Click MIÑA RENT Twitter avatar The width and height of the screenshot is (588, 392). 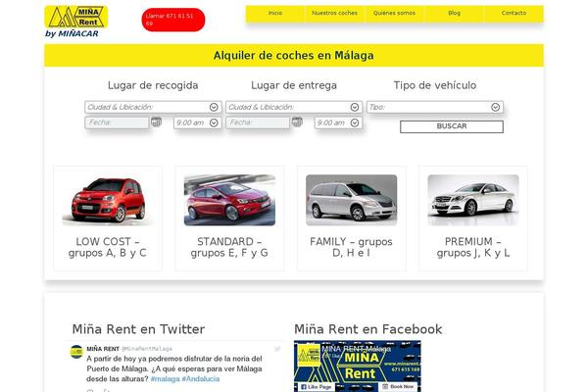[76, 352]
